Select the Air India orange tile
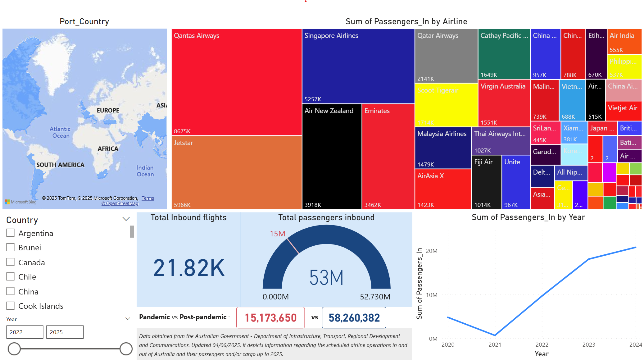644x360 pixels. tap(624, 41)
